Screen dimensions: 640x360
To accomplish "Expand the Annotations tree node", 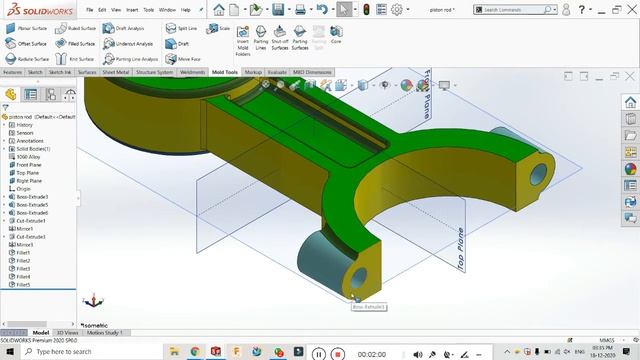I will (x=4, y=141).
